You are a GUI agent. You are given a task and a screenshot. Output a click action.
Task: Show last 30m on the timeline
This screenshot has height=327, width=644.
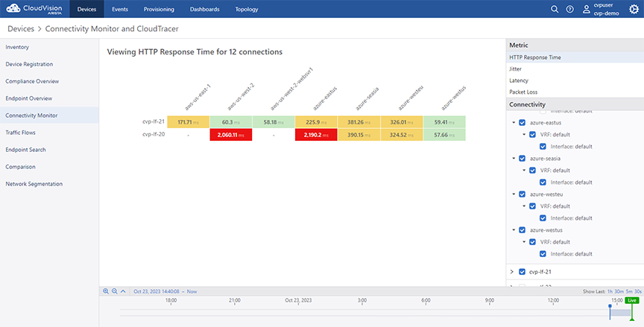619,292
